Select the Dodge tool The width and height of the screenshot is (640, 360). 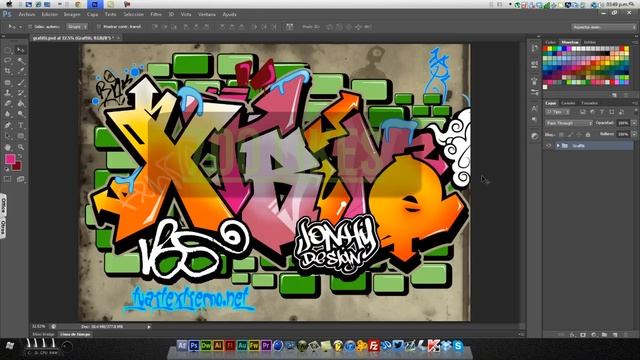[x=21, y=114]
